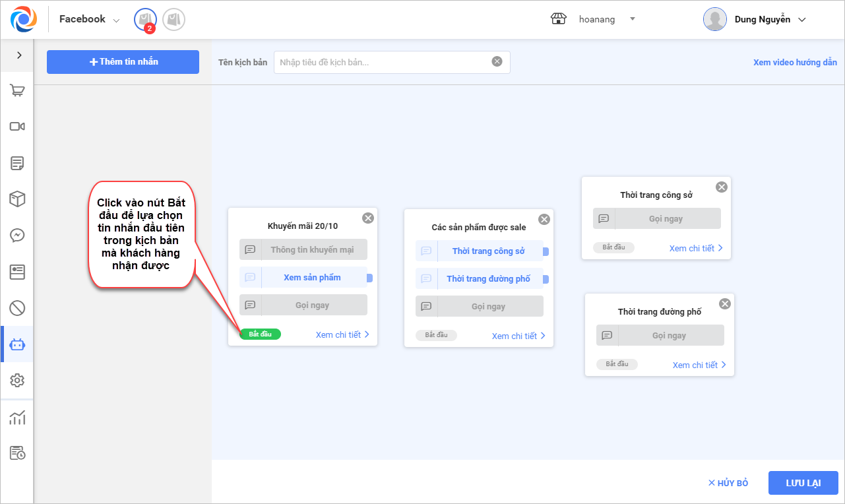Expand the collapsed sidebar with arrow
The height and width of the screenshot is (504, 845).
19,55
